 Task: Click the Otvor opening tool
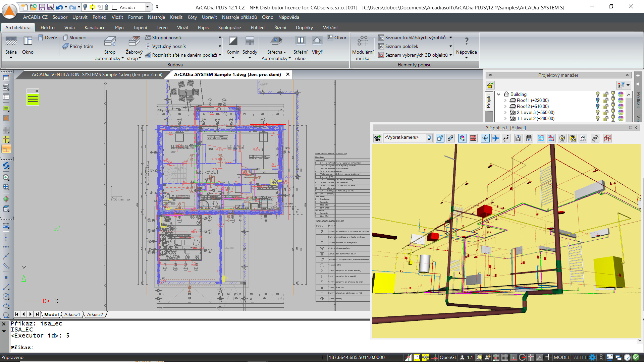coord(337,38)
